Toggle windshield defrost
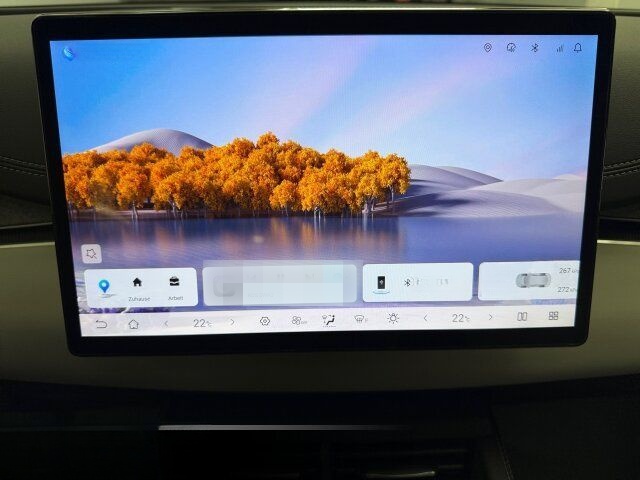 coord(360,320)
